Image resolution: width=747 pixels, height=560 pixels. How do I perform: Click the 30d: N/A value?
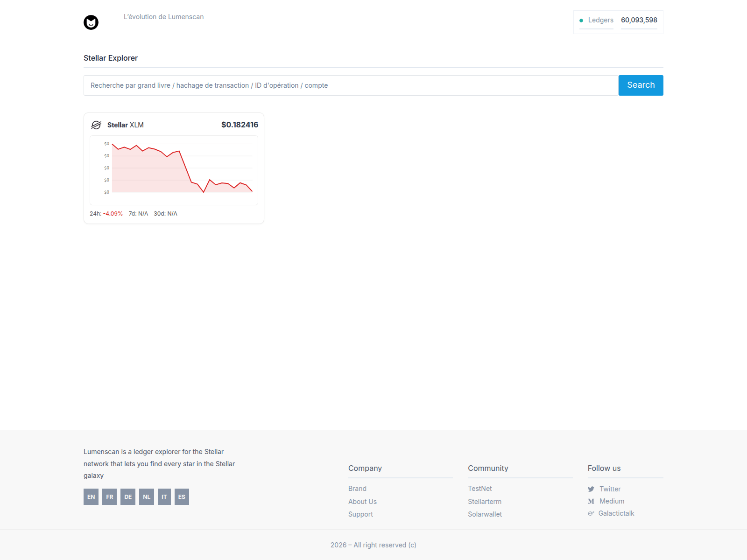click(166, 214)
